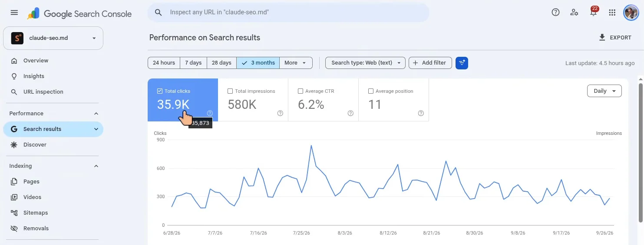Open the notifications bell

coord(593,12)
